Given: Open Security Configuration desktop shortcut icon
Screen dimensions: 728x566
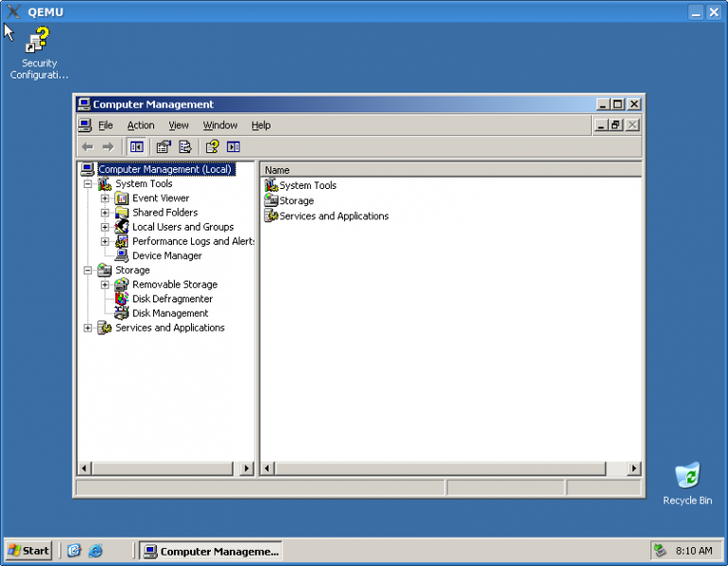Looking at the screenshot, I should click(x=39, y=43).
